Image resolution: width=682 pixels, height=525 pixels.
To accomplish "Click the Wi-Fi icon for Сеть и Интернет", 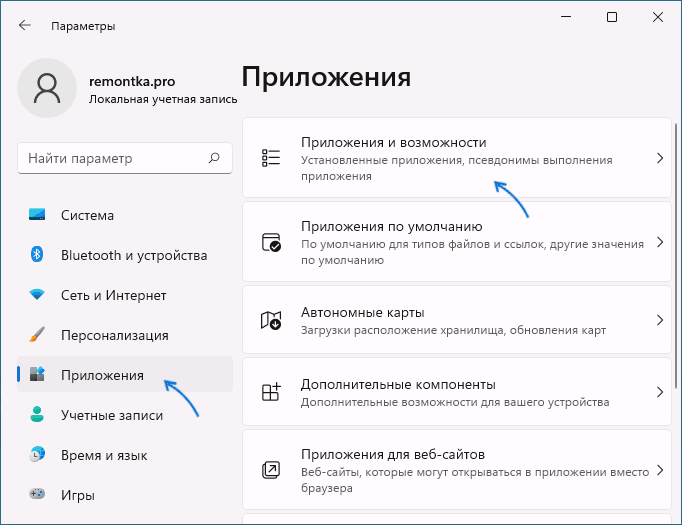I will point(37,294).
